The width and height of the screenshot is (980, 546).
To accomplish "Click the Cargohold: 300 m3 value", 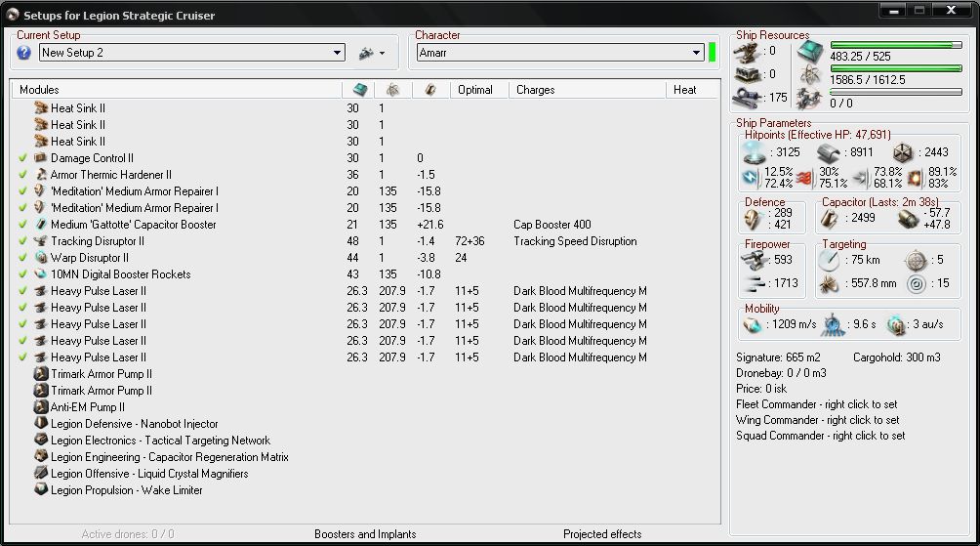I will [896, 357].
